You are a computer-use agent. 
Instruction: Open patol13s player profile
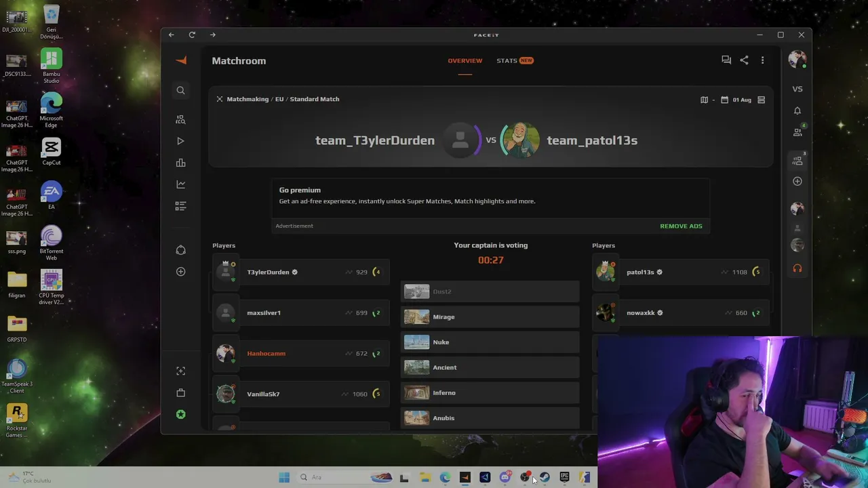click(640, 272)
